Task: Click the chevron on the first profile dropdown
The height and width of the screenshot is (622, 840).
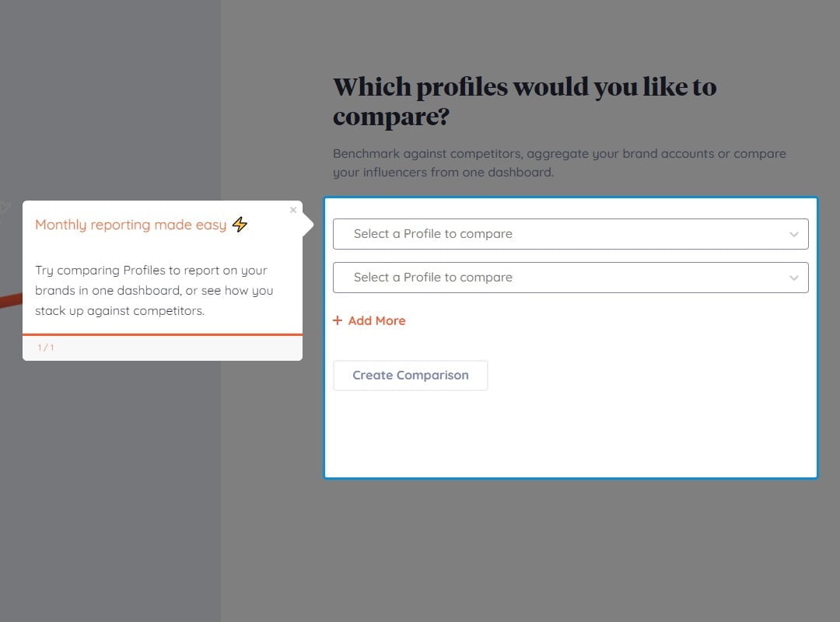Action: coord(794,234)
